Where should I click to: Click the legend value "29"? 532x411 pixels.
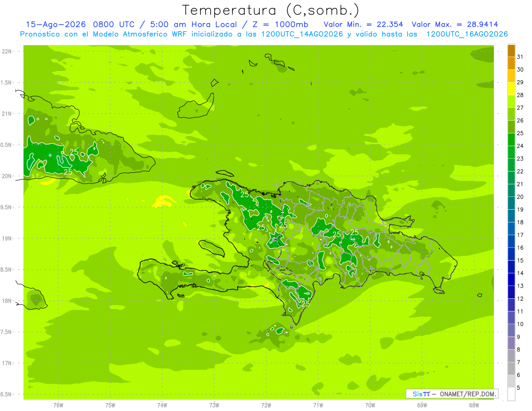pos(520,82)
